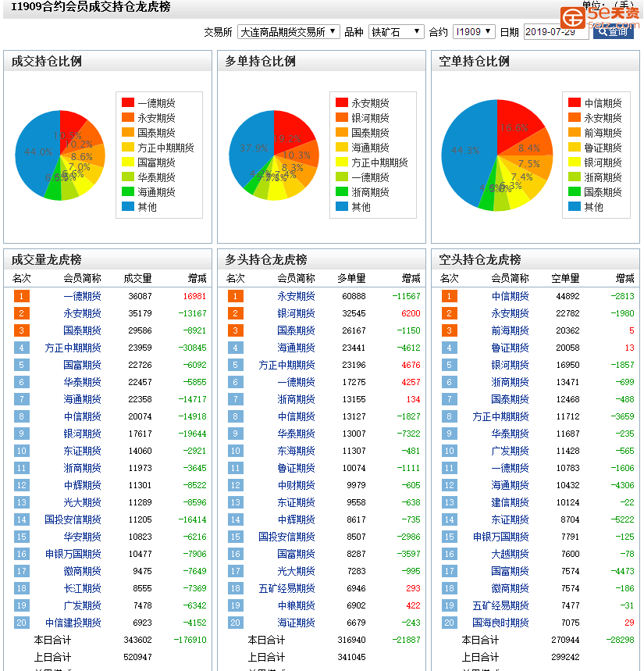
Task: Open 长江期货 link in 成交量龙虎榜
Action: (x=82, y=588)
